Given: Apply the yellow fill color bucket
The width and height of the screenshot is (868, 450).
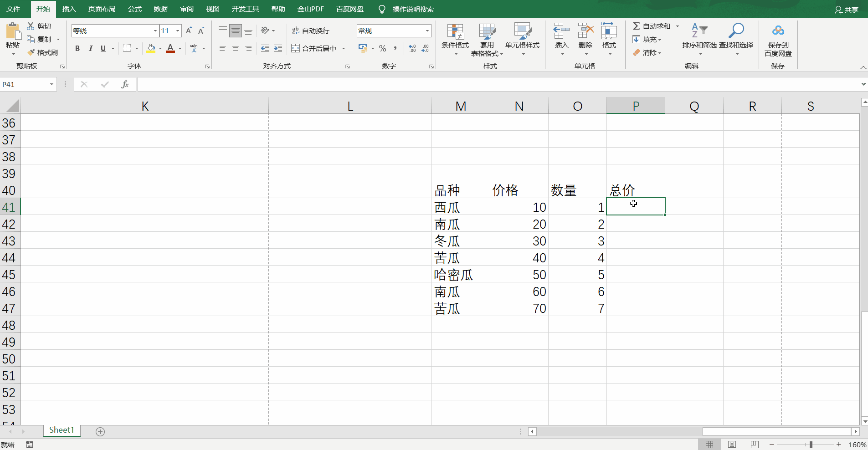Looking at the screenshot, I should point(151,48).
